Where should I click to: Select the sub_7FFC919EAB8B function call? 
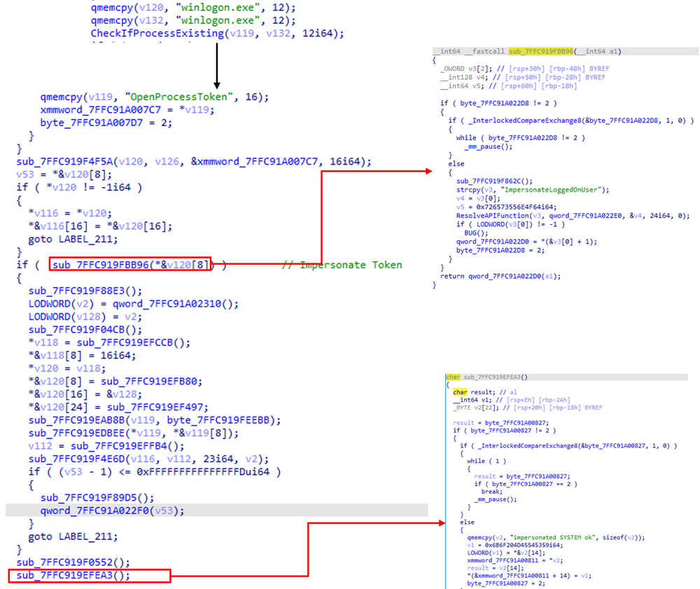pyautogui.click(x=155, y=421)
